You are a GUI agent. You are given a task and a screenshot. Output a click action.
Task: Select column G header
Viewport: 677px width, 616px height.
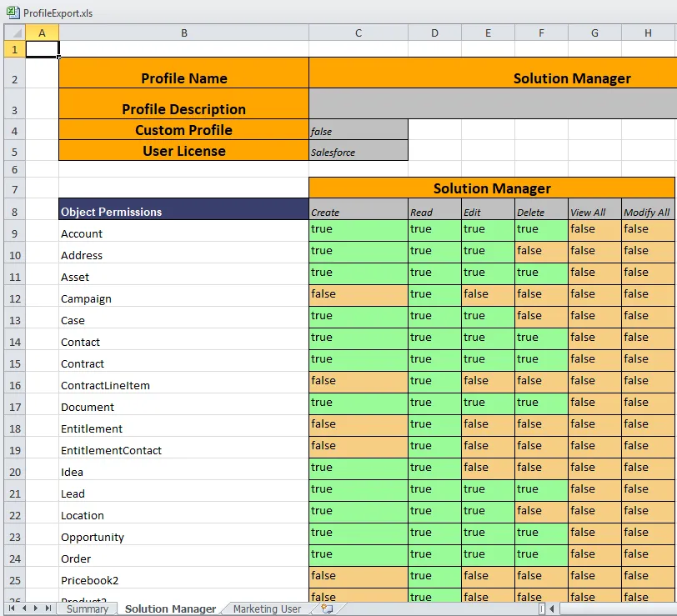pos(594,33)
